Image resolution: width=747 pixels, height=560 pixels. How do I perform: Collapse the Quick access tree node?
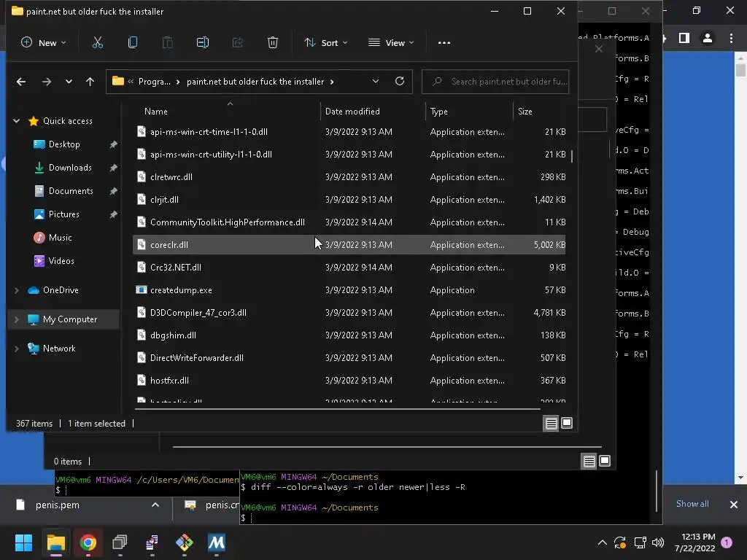pos(17,121)
